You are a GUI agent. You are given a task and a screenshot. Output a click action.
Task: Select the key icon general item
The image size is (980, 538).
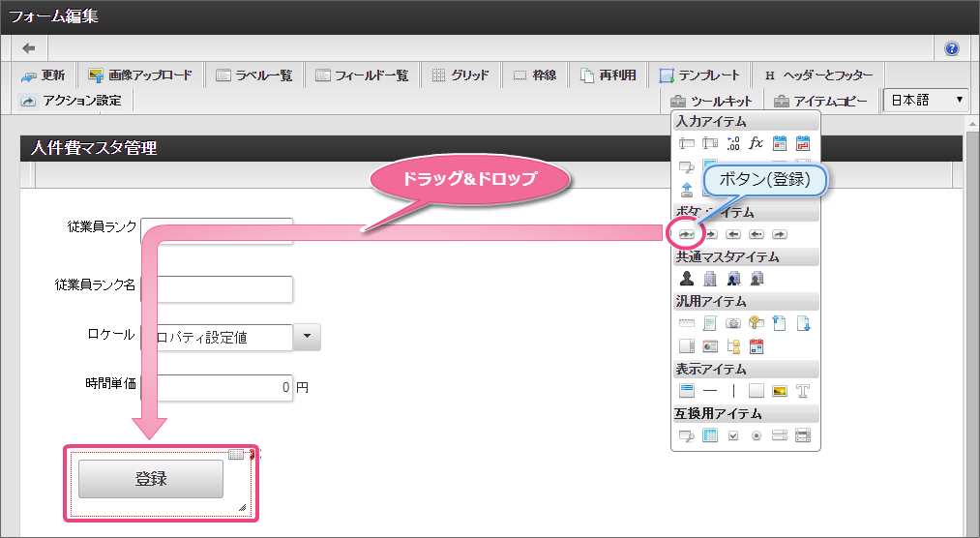click(757, 322)
